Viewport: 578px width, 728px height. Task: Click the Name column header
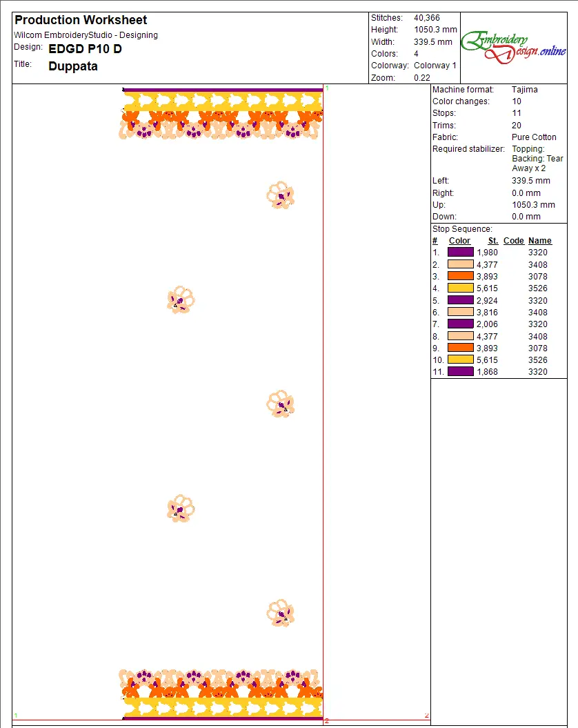coord(540,241)
